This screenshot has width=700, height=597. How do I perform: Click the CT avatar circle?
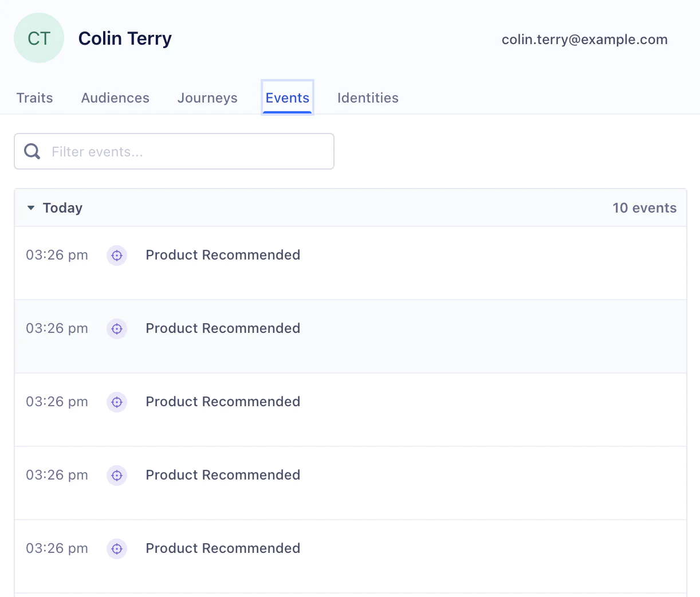pyautogui.click(x=38, y=38)
